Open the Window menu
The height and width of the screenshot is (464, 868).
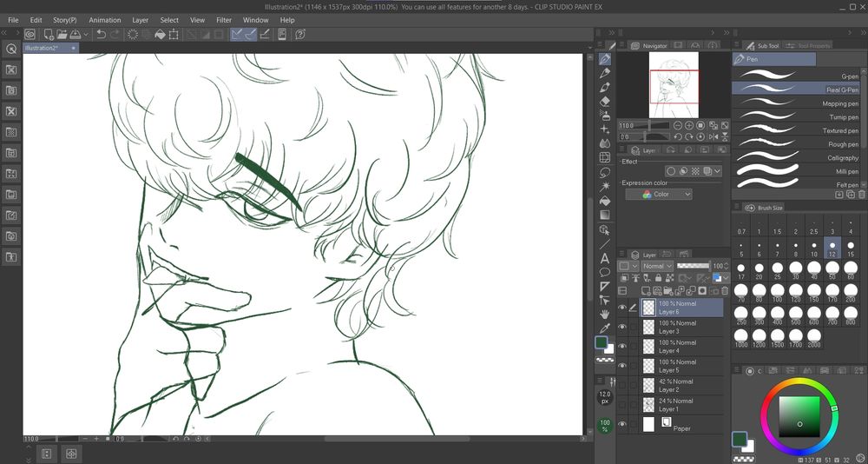[x=256, y=20]
